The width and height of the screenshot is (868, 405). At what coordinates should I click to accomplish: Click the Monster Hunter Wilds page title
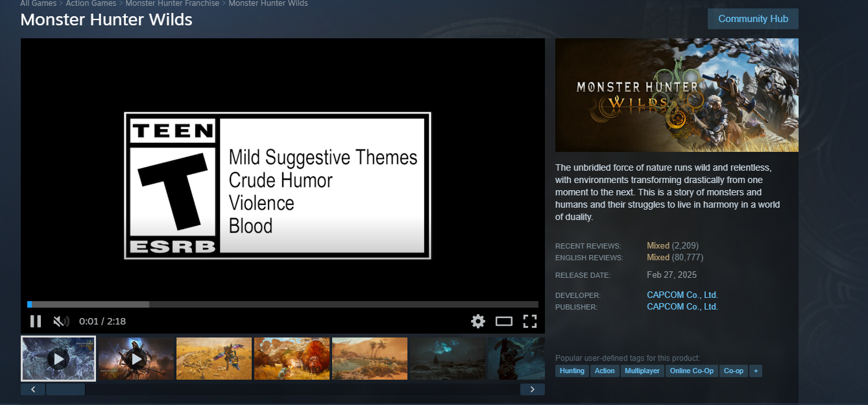(106, 19)
